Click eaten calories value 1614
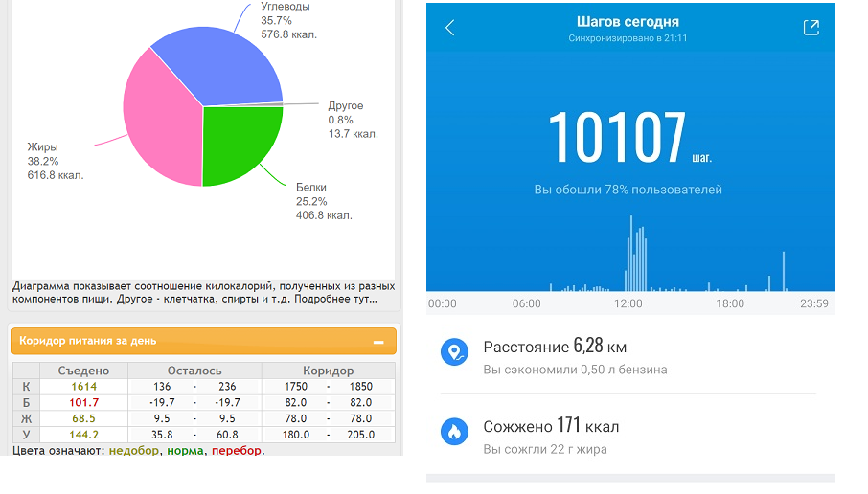The height and width of the screenshot is (494, 868). pyautogui.click(x=83, y=387)
